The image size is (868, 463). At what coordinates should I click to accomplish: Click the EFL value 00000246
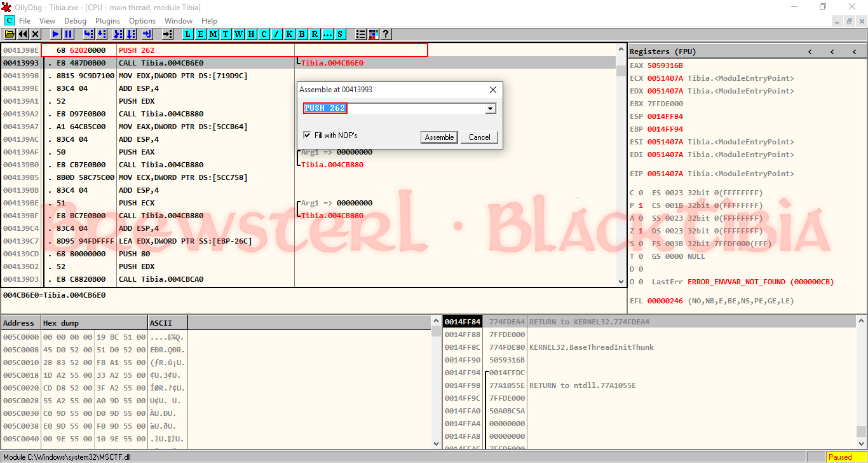point(665,301)
